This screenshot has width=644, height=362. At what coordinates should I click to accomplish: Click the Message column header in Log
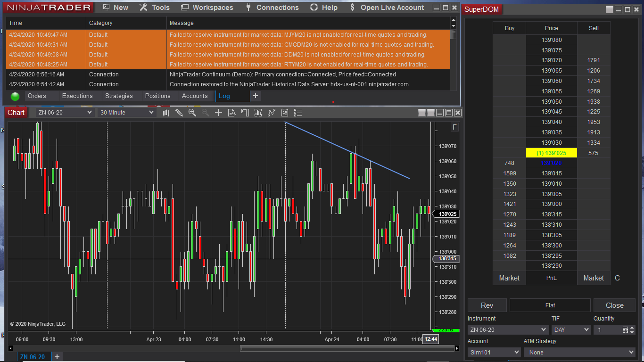point(309,23)
